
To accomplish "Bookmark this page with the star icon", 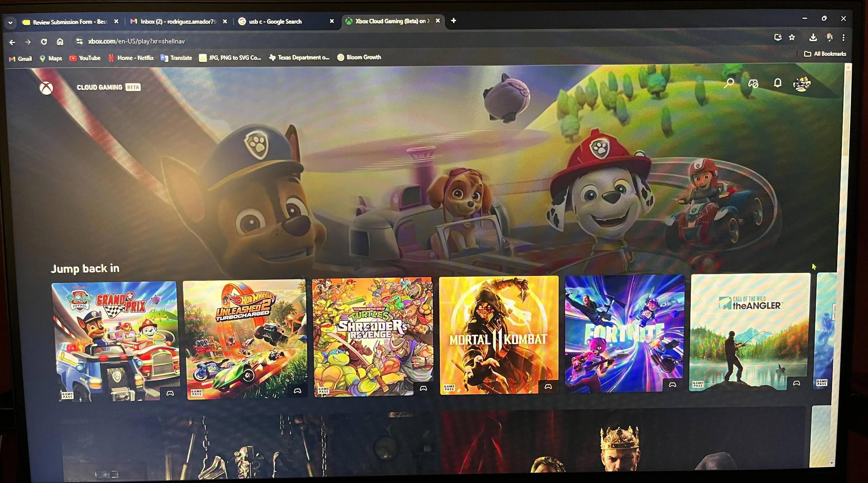I will 792,37.
